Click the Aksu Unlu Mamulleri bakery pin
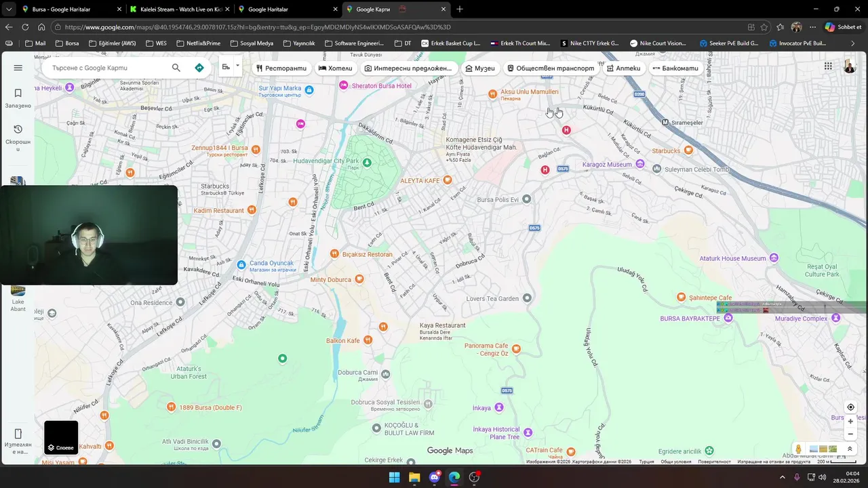The image size is (868, 488). [x=493, y=94]
